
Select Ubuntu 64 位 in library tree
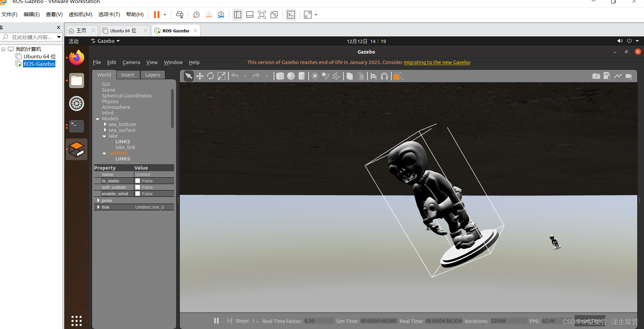[39, 57]
